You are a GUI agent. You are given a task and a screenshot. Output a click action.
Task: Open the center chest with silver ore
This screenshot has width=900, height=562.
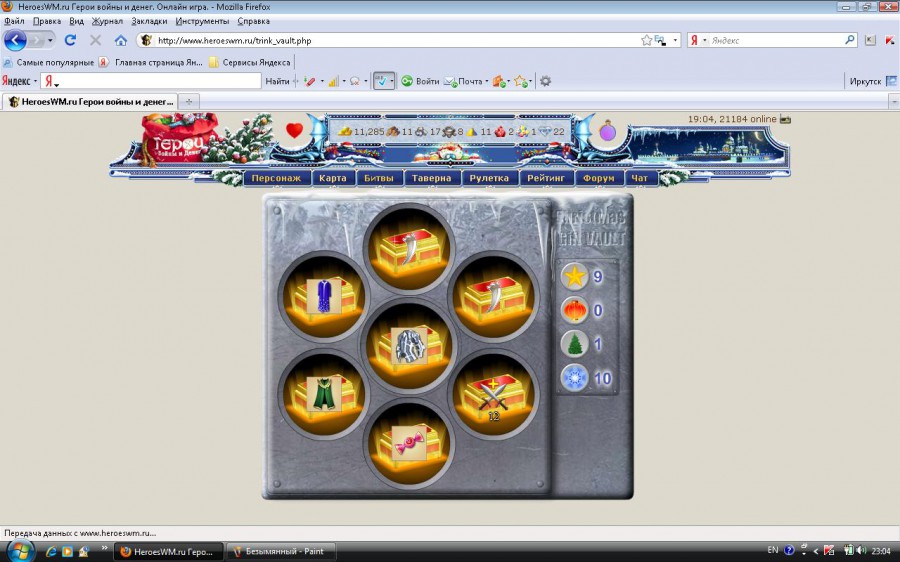[409, 345]
